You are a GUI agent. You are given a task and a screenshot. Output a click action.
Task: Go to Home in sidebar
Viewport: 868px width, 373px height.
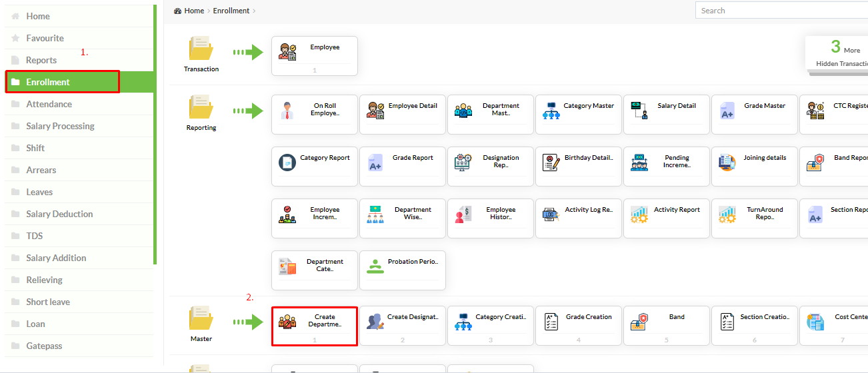coord(79,16)
